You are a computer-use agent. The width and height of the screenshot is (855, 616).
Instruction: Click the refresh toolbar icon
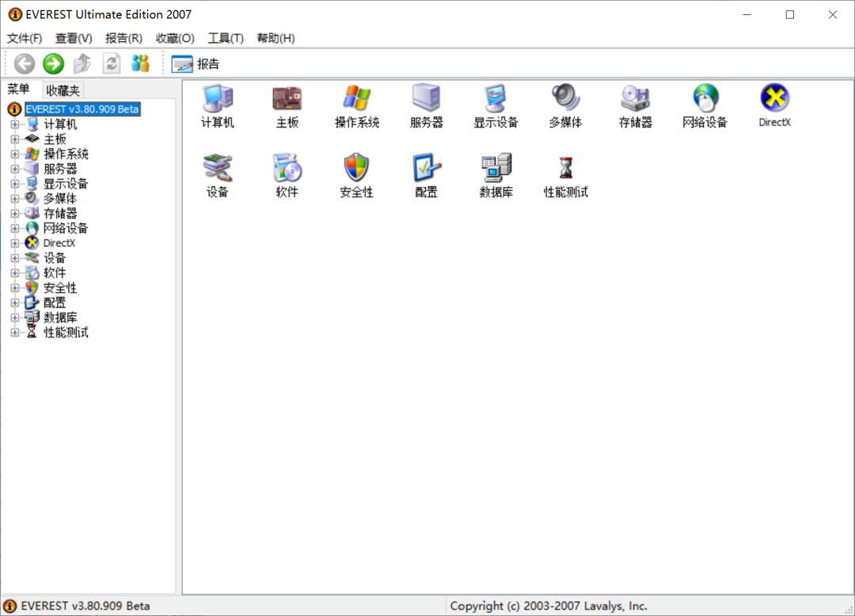coord(112,64)
